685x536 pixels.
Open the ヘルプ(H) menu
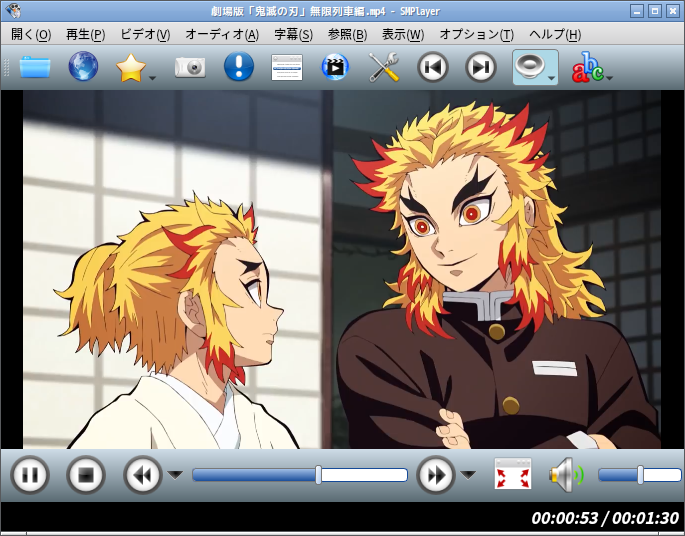pyautogui.click(x=555, y=35)
